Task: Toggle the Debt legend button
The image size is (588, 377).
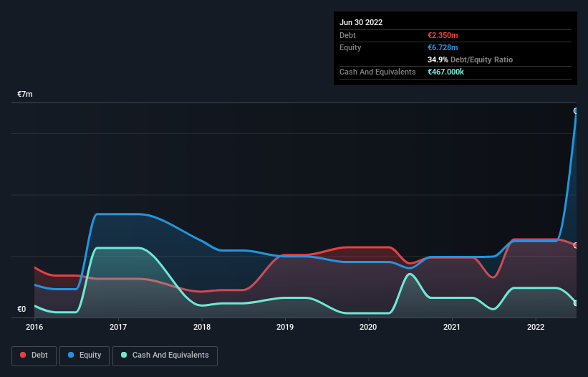Action: (x=34, y=355)
